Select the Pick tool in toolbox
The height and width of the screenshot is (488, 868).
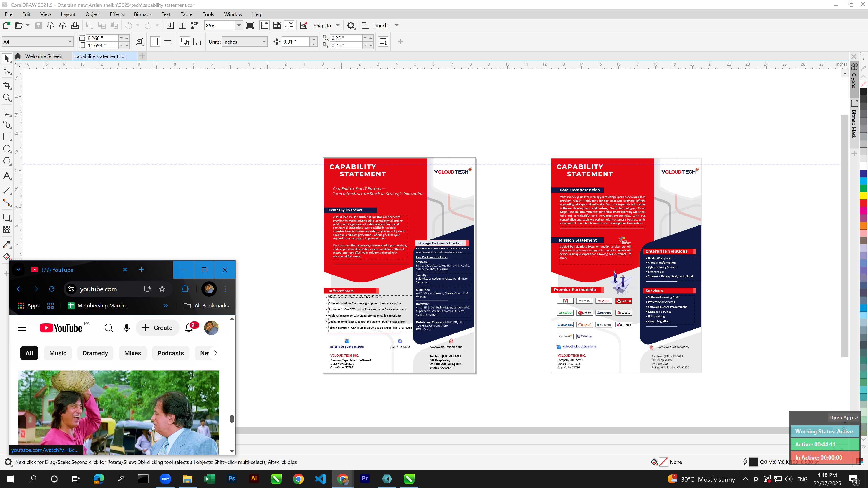pyautogui.click(x=7, y=58)
